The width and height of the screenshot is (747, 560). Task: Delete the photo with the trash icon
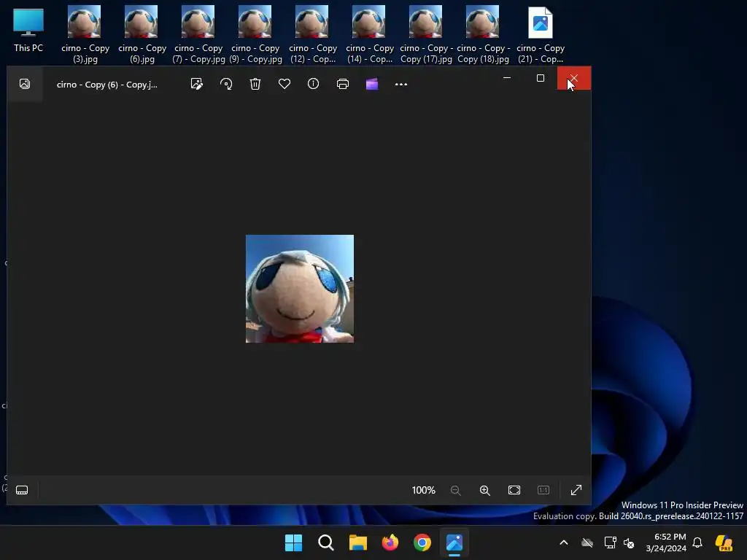point(255,84)
